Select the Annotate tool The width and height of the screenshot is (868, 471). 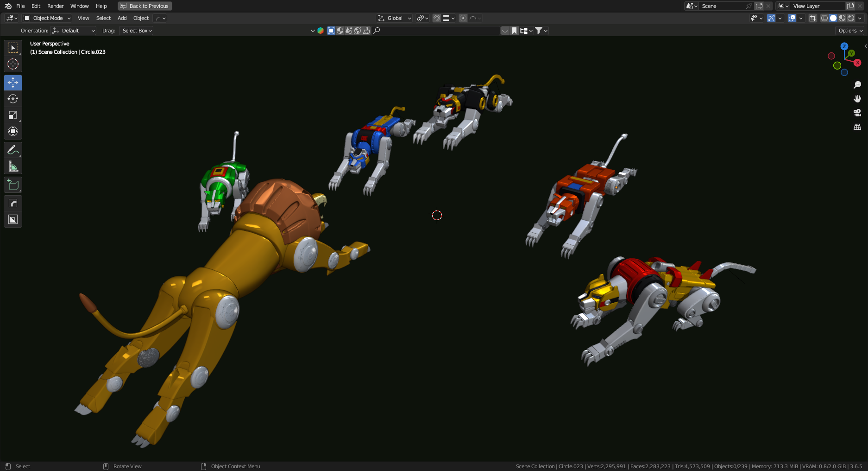click(x=13, y=150)
